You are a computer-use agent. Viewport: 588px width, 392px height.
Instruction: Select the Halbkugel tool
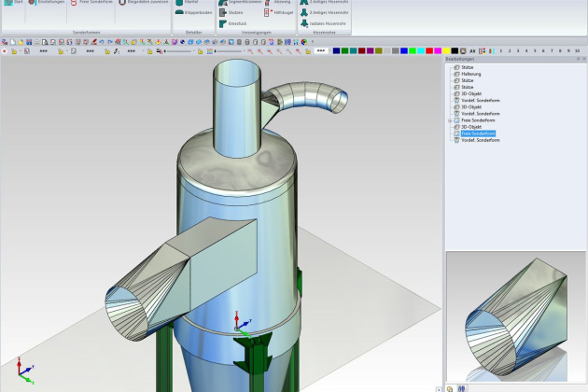point(281,12)
